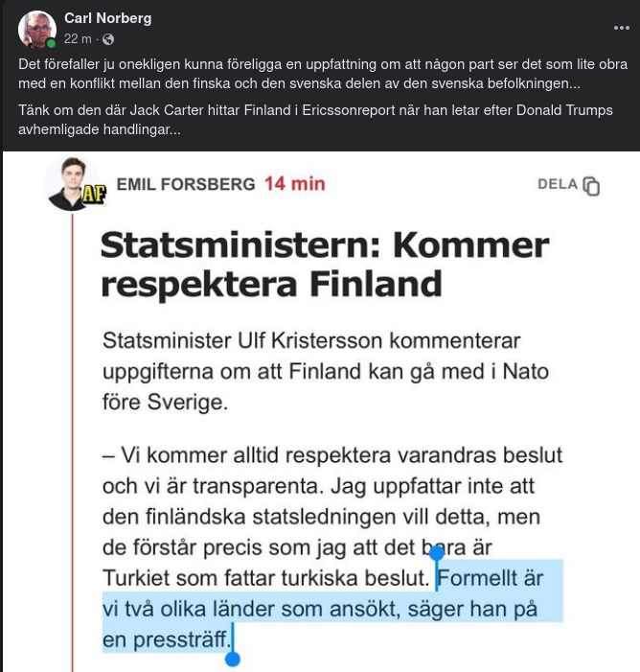Click the globe public audience icon
Viewport: 640px width, 672px height.
pos(108,39)
